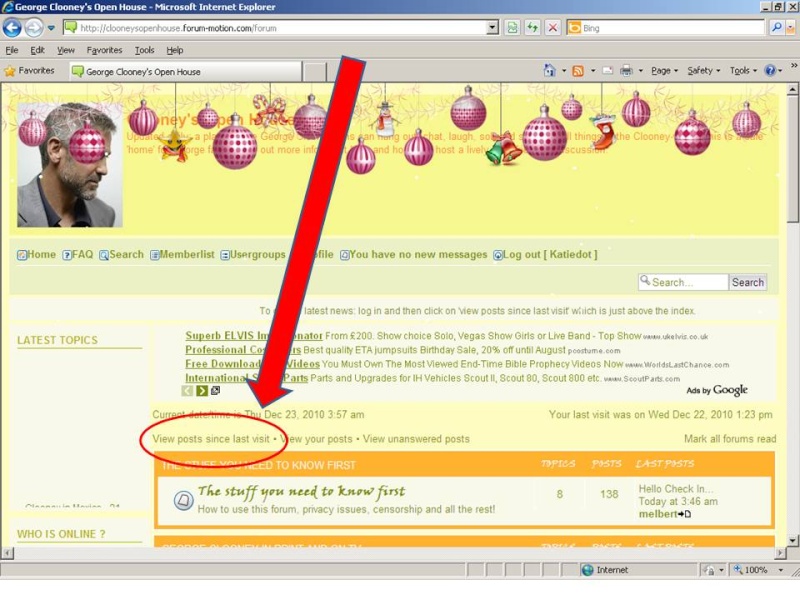This screenshot has height=600, width=800.
Task: Click 'View posts since last visit' link
Action: pos(211,439)
